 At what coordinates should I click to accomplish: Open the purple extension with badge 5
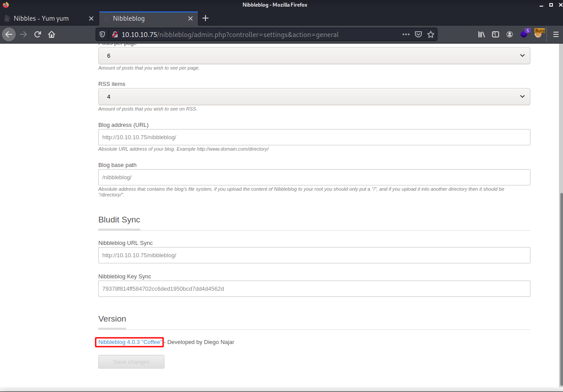tap(524, 34)
